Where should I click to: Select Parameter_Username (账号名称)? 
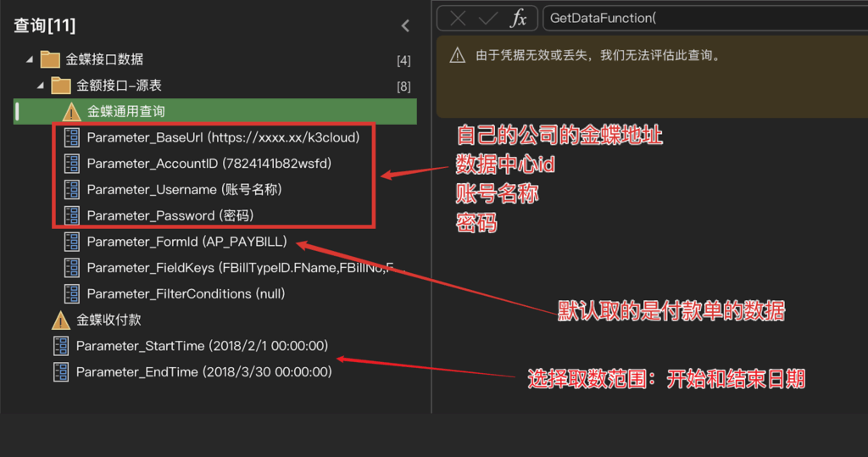[184, 189]
